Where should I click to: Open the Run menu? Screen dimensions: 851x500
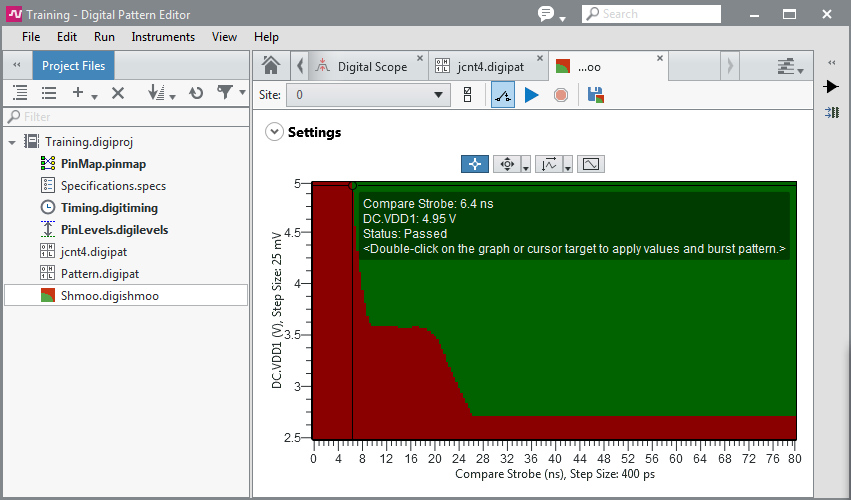tap(104, 37)
